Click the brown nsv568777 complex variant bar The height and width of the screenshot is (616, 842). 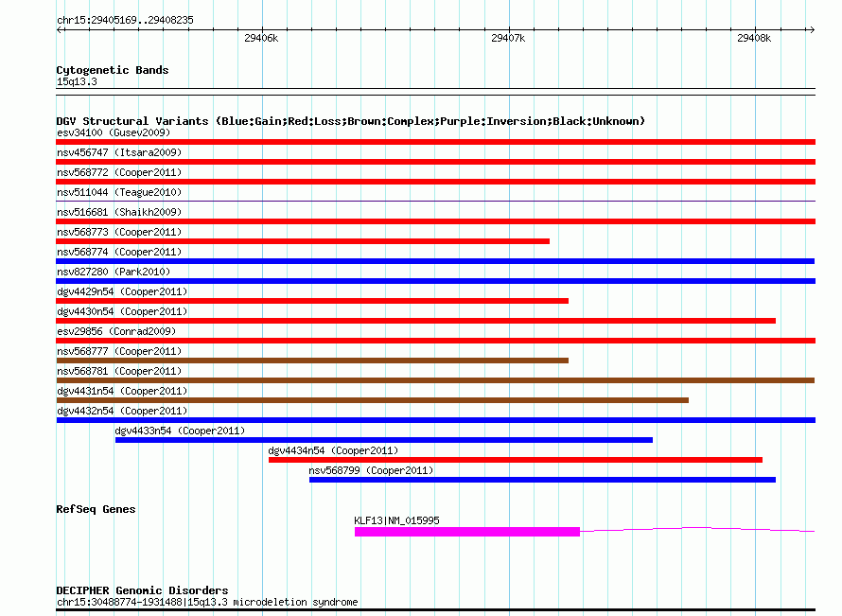312,361
